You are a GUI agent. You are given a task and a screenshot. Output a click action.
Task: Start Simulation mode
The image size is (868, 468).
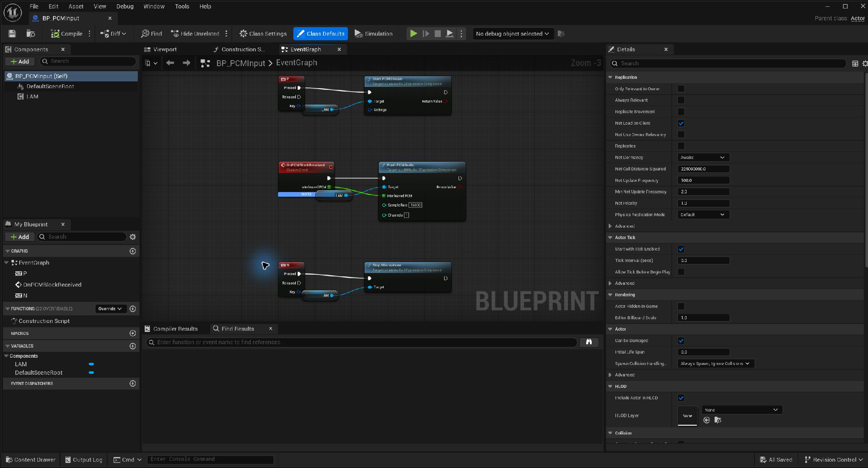click(x=373, y=33)
